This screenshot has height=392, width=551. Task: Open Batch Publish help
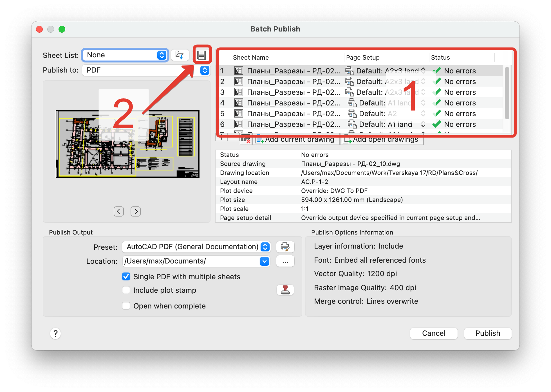pyautogui.click(x=55, y=334)
